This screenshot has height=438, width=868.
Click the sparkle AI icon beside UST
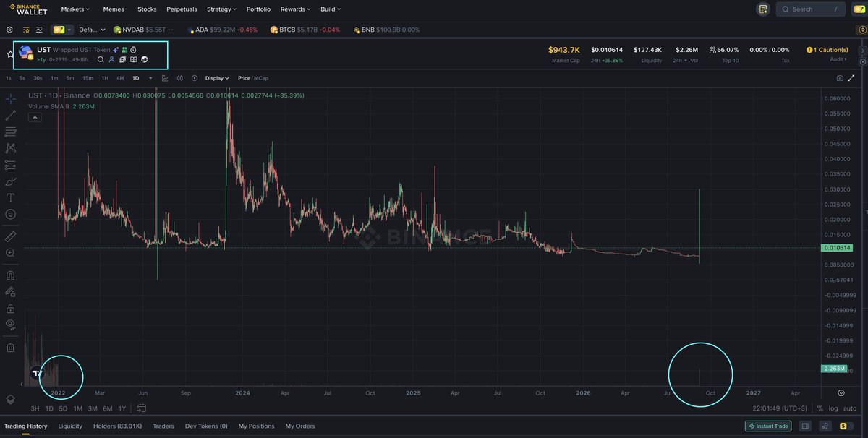(x=116, y=50)
